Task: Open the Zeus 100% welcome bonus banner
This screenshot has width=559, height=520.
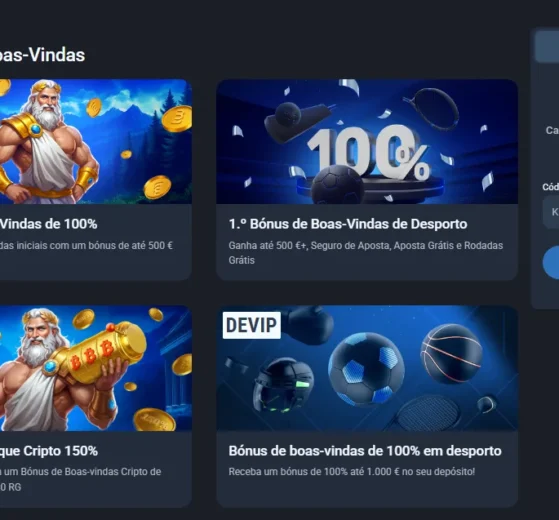Action: click(96, 141)
